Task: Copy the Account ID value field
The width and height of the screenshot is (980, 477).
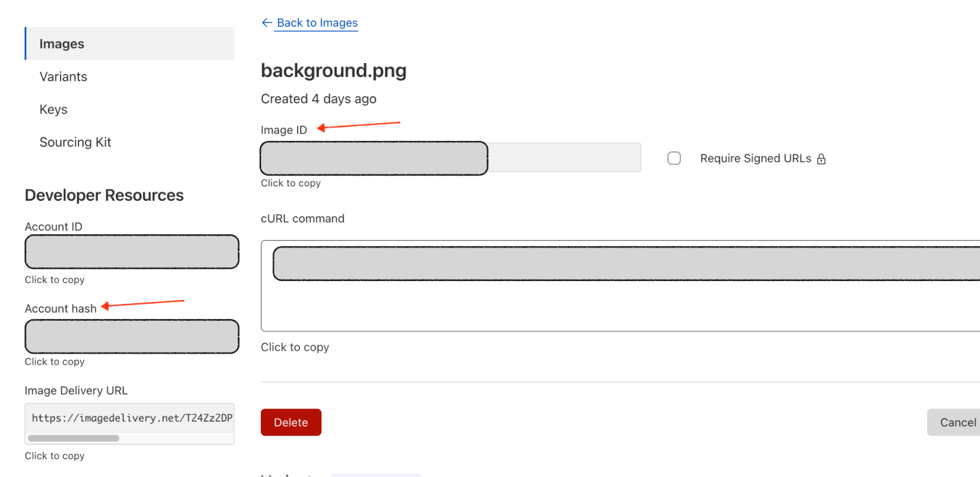Action: 131,252
